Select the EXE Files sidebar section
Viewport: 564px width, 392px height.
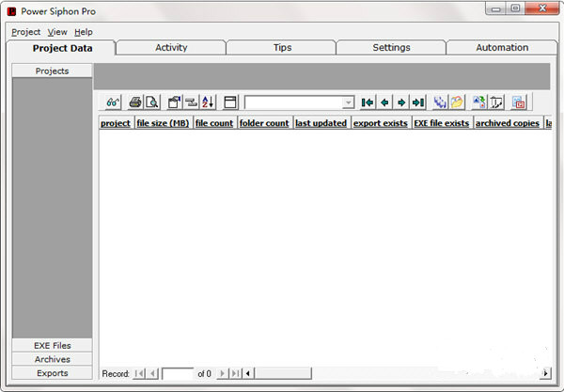[52, 345]
